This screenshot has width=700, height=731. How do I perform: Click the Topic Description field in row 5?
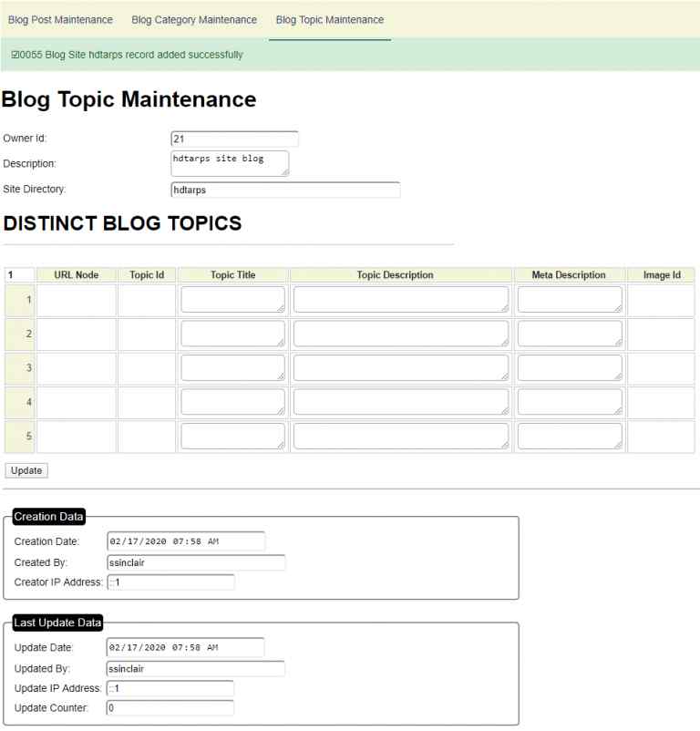400,436
